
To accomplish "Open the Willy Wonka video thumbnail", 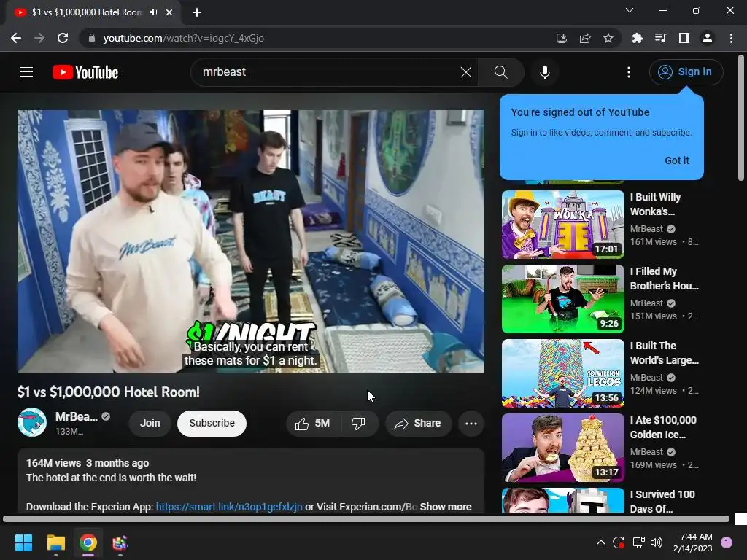I will (562, 225).
